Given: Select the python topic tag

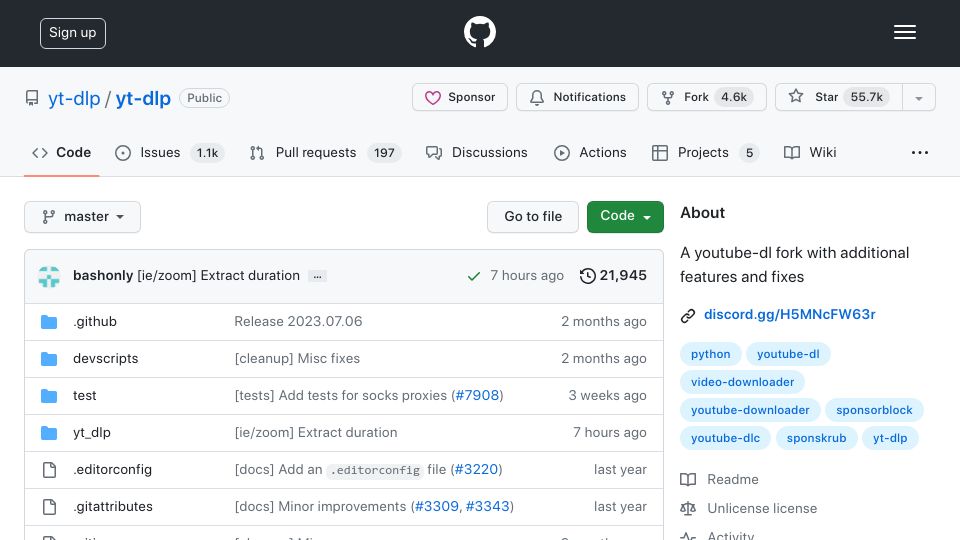Looking at the screenshot, I should pyautogui.click(x=710, y=354).
